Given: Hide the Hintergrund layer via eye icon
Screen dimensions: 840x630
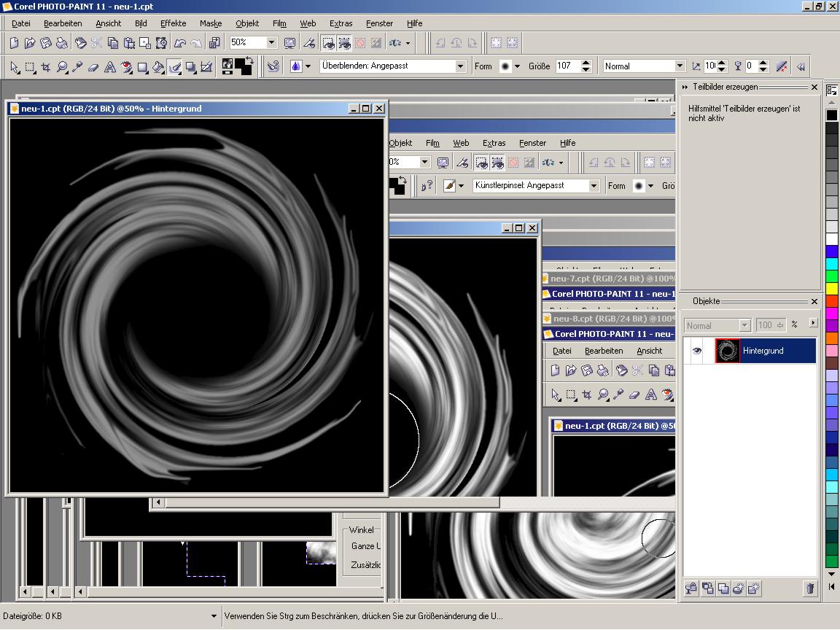Looking at the screenshot, I should [x=696, y=351].
